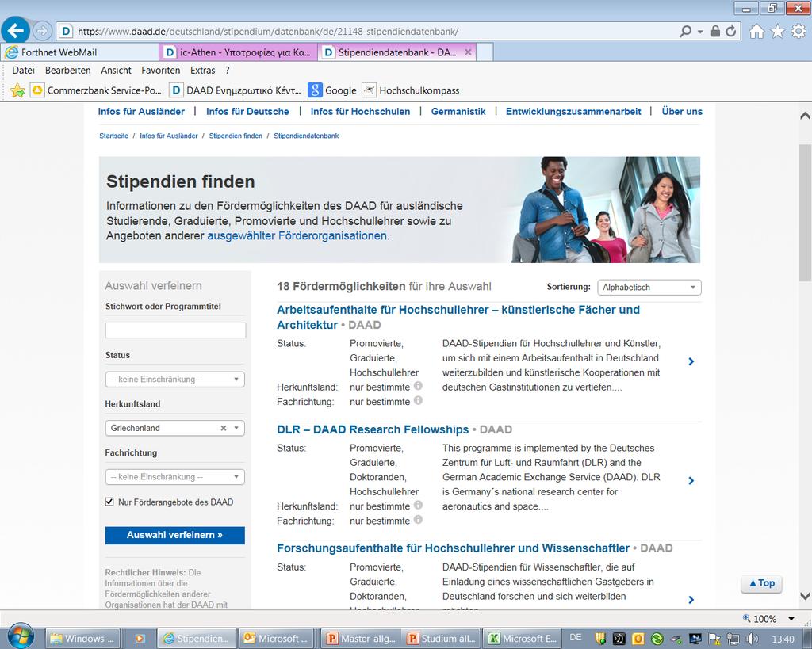The height and width of the screenshot is (649, 812).
Task: Open the zoom level dropdown arrow beside 100%
Action: pos(791,618)
